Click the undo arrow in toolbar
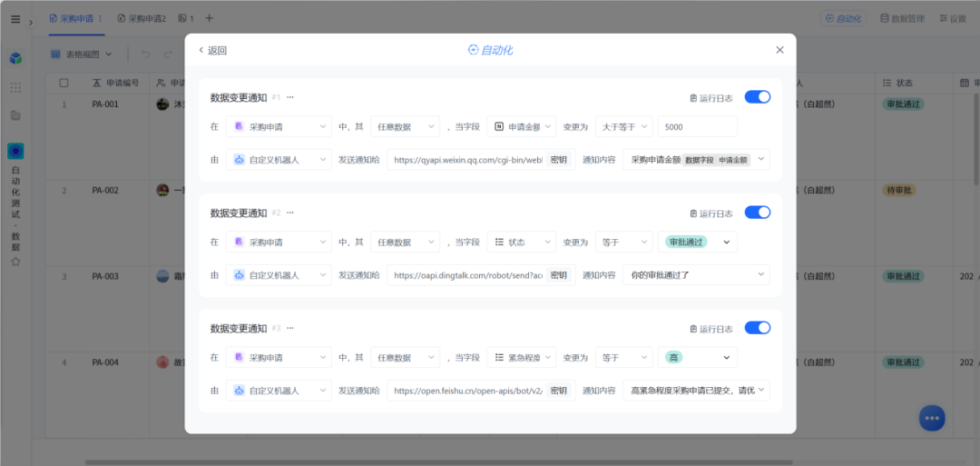The width and height of the screenshot is (980, 466). (145, 55)
